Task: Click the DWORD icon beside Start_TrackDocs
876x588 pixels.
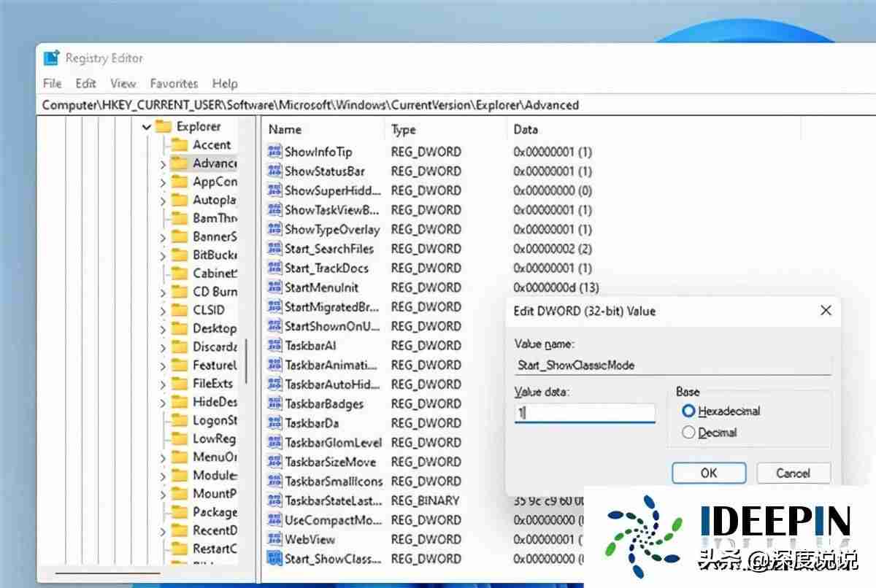Action: pyautogui.click(x=274, y=268)
